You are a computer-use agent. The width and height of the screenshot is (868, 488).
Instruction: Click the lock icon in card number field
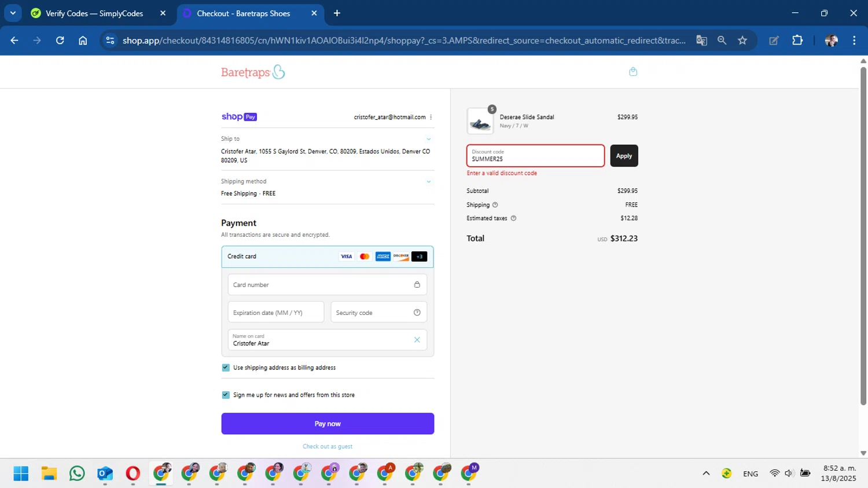click(x=417, y=285)
